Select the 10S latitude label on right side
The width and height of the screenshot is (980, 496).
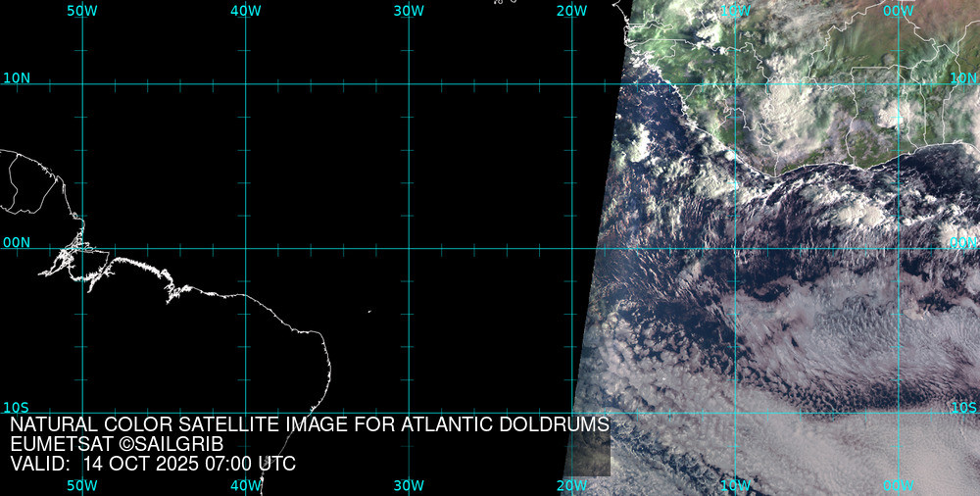pos(965,407)
